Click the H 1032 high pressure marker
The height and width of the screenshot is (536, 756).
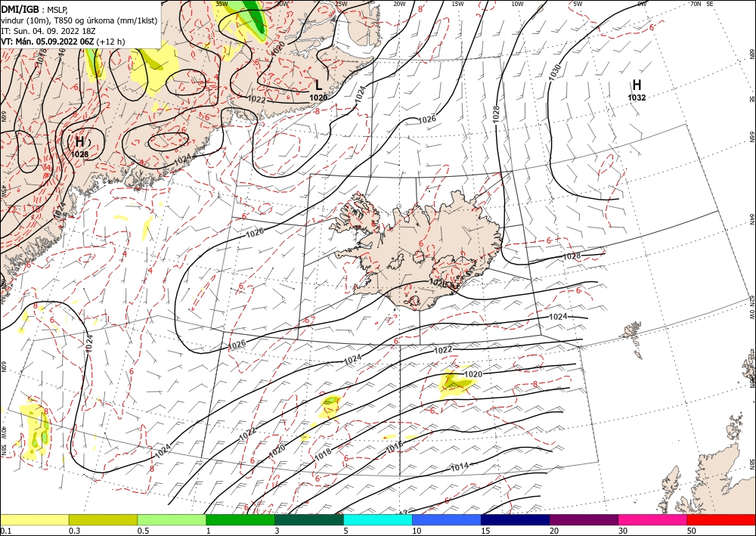point(637,90)
